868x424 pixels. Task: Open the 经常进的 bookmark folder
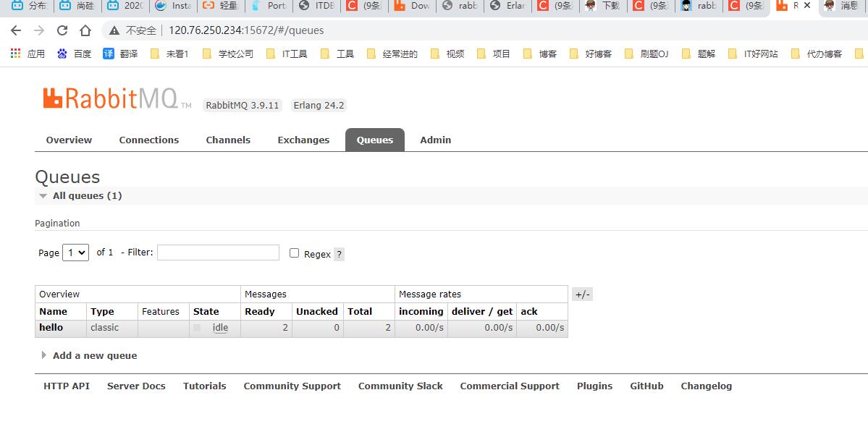tap(392, 54)
